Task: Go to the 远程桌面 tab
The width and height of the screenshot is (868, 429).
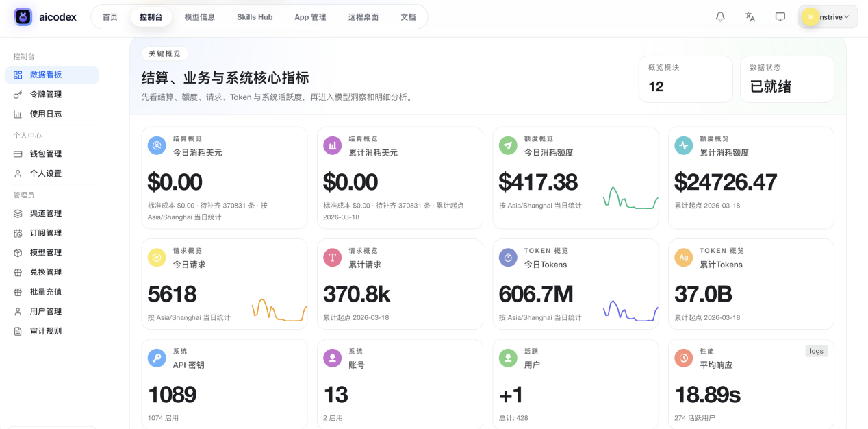Action: [363, 17]
